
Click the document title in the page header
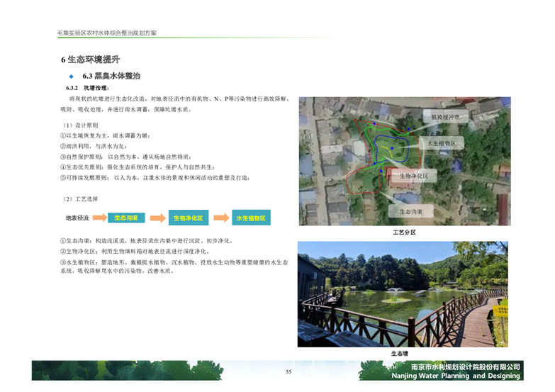click(x=107, y=33)
